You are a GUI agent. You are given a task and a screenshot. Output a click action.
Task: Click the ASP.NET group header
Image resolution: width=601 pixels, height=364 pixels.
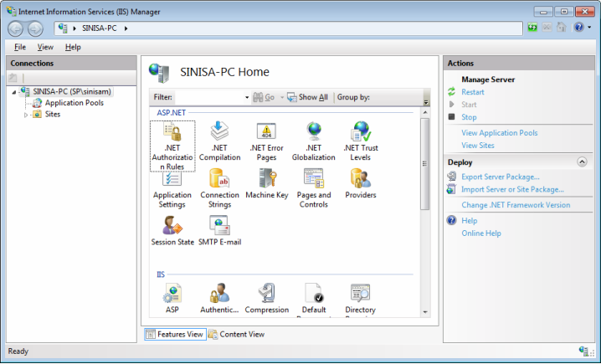(x=172, y=113)
